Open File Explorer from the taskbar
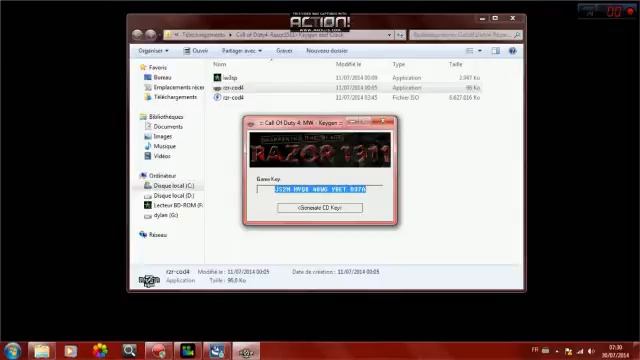Screen dimensions: 640x360 pyautogui.click(x=42, y=351)
